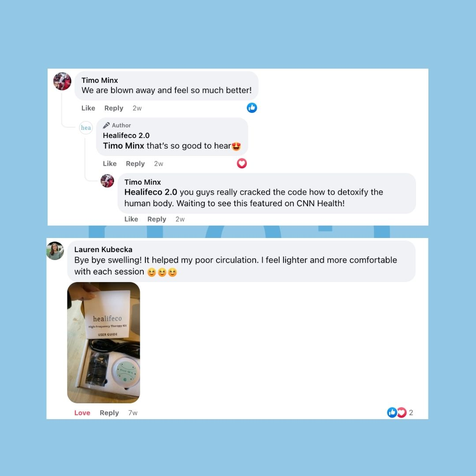Open the Healifeco user guide product photo

[x=104, y=342]
